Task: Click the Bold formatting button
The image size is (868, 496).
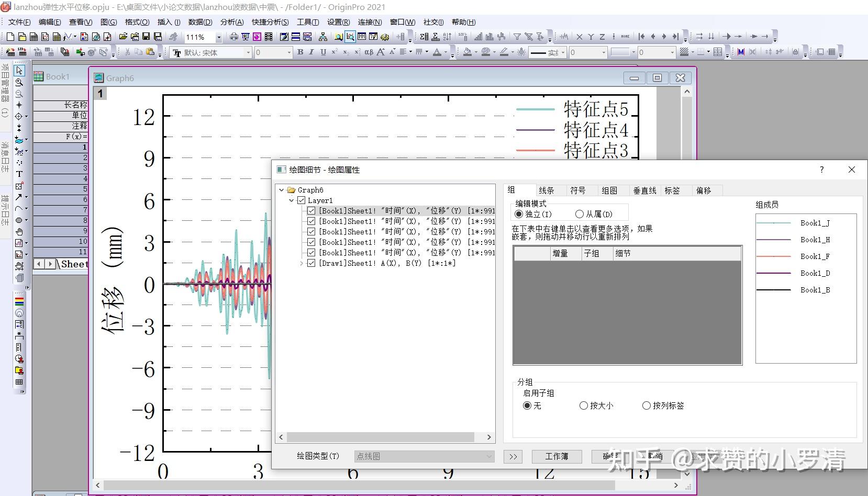Action: point(300,52)
